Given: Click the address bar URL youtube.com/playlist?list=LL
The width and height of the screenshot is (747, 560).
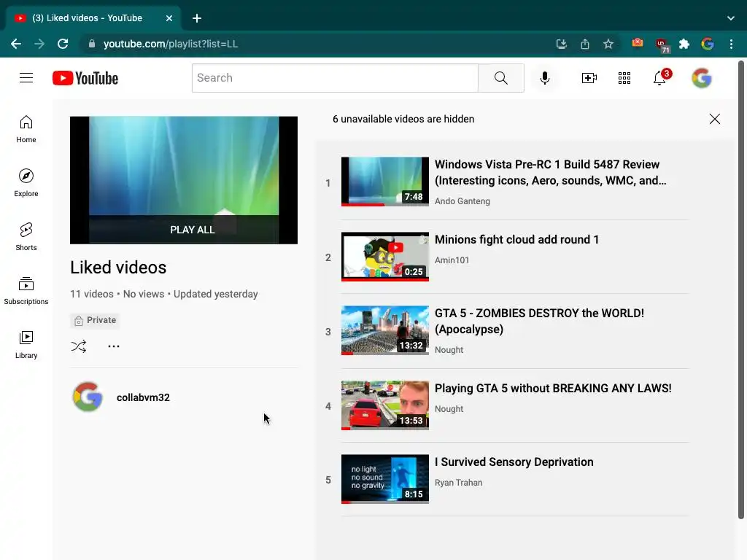Looking at the screenshot, I should pyautogui.click(x=171, y=44).
